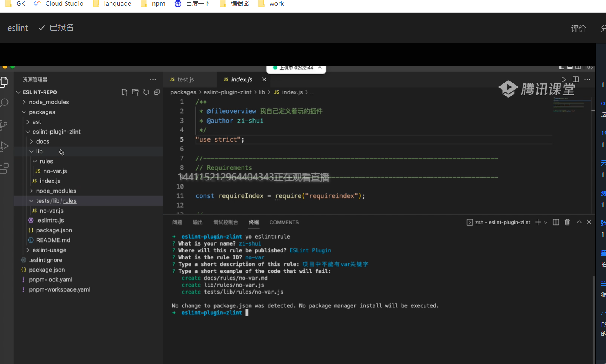Open the Cloud Studio bookmark

click(x=64, y=4)
